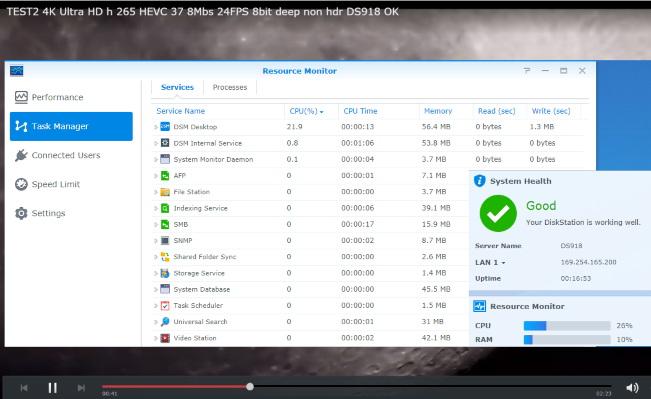
Task: Expand the AFP service row
Action: tap(156, 176)
